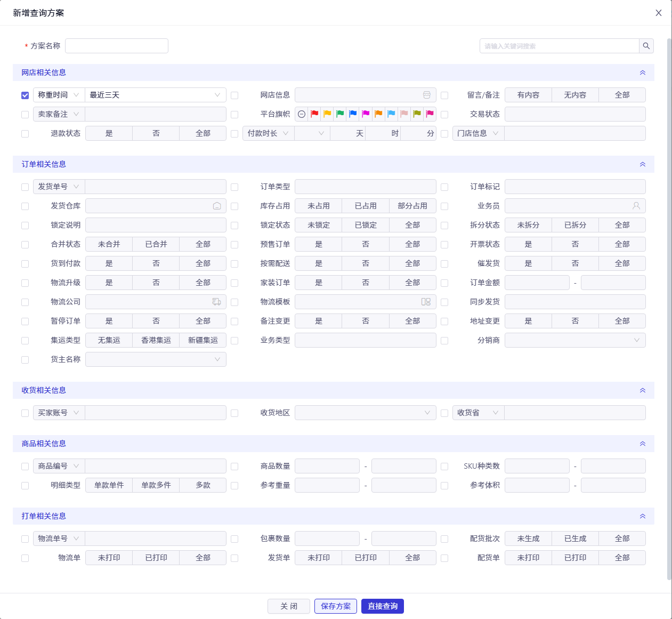672x619 pixels.
Task: Choose 有内容 for 留言/备注
Action: click(528, 95)
